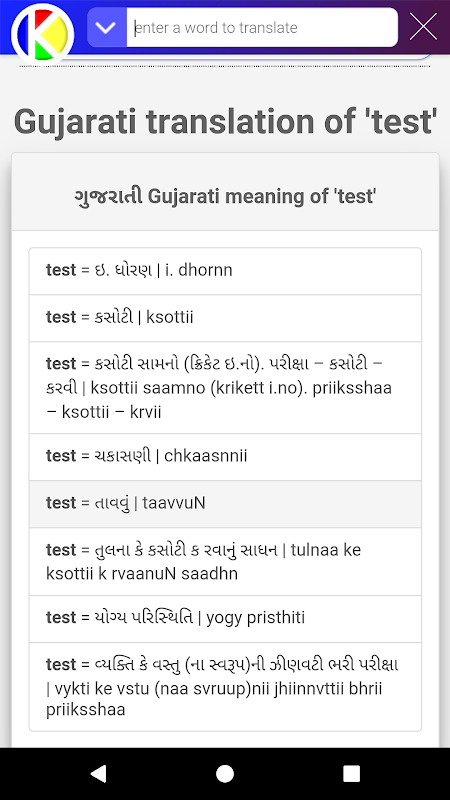Tap bold 'test' word in ksottii row
Image resolution: width=450 pixels, height=800 pixels.
(61, 317)
